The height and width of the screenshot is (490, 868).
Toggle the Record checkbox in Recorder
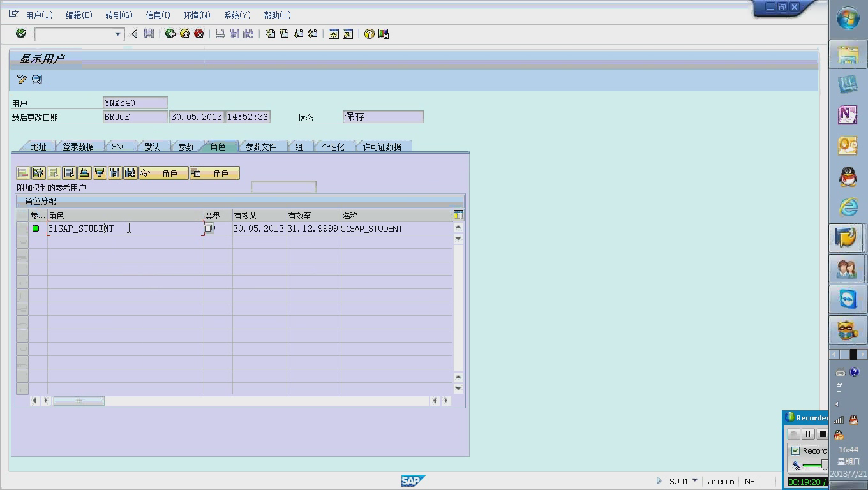[x=795, y=451]
